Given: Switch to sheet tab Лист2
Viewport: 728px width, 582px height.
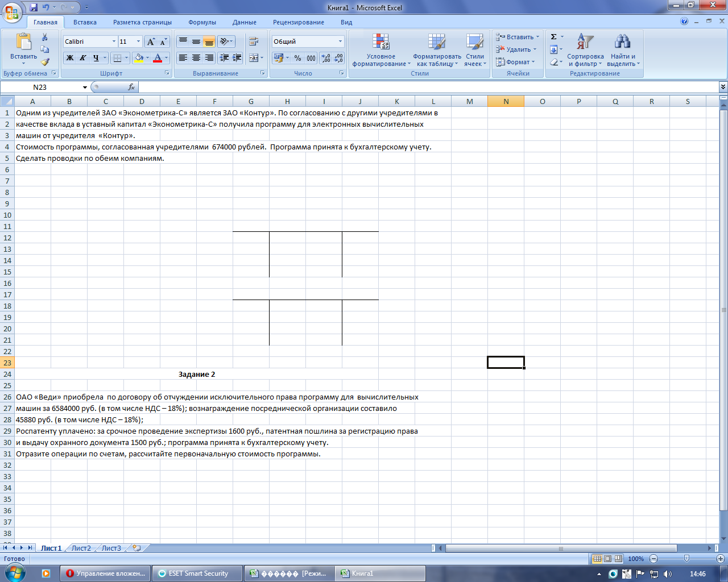Looking at the screenshot, I should click(x=81, y=548).
